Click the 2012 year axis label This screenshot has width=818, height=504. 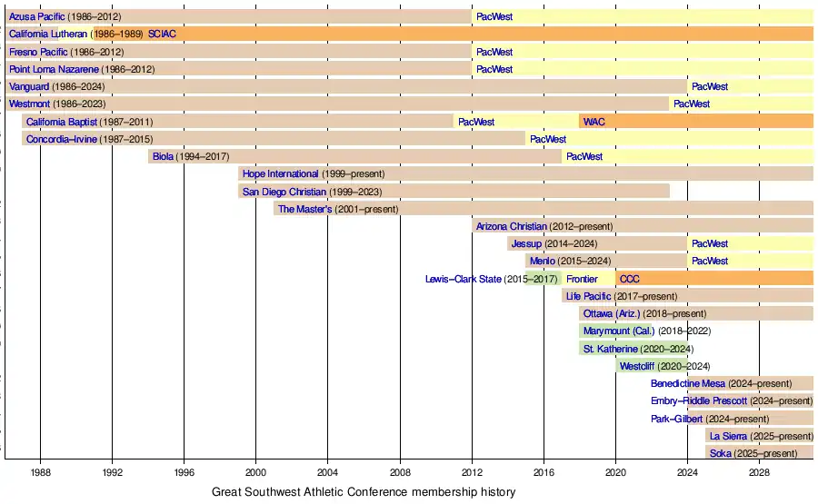tap(472, 473)
